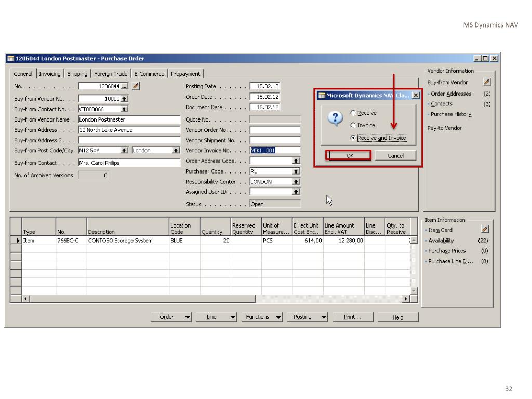Click Item Card edit pencil icon
Screen dimensions: 532x399
tap(485, 229)
